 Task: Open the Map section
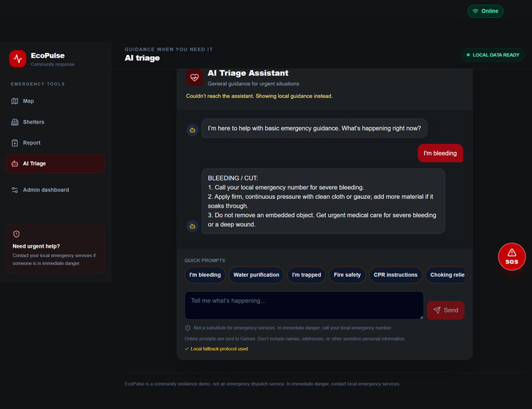click(x=56, y=101)
